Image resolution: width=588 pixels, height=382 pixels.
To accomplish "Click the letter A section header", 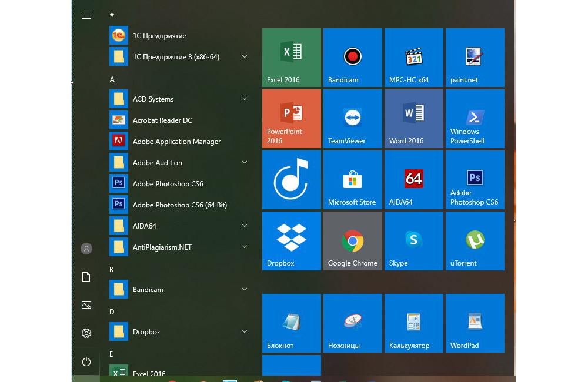I will point(112,79).
